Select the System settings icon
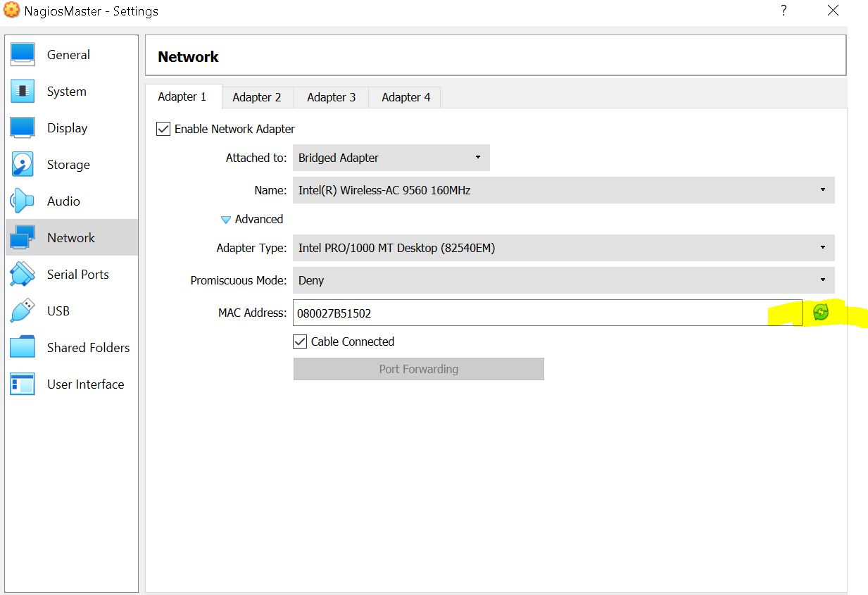The image size is (868, 595). (66, 91)
